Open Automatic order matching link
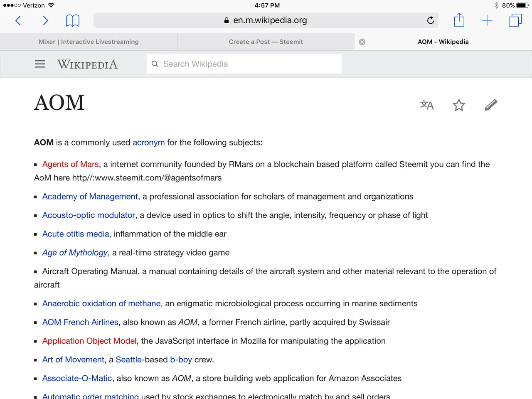This screenshot has height=399, width=532. tap(91, 396)
